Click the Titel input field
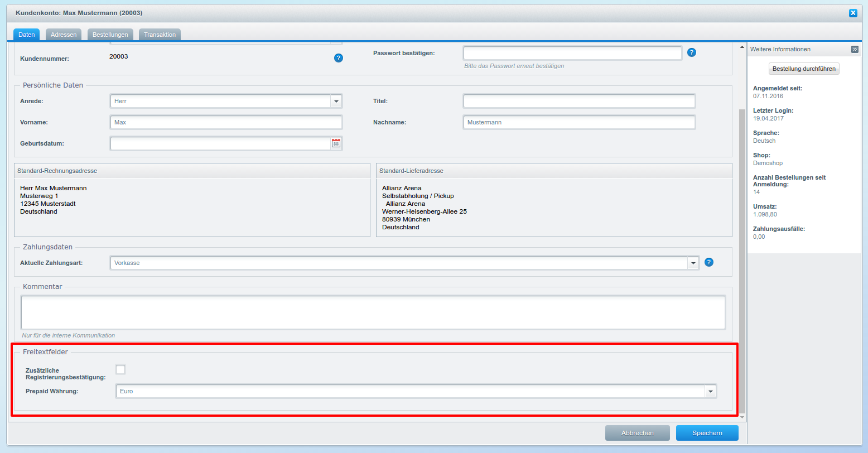Viewport: 868px width, 453px height. pos(578,101)
